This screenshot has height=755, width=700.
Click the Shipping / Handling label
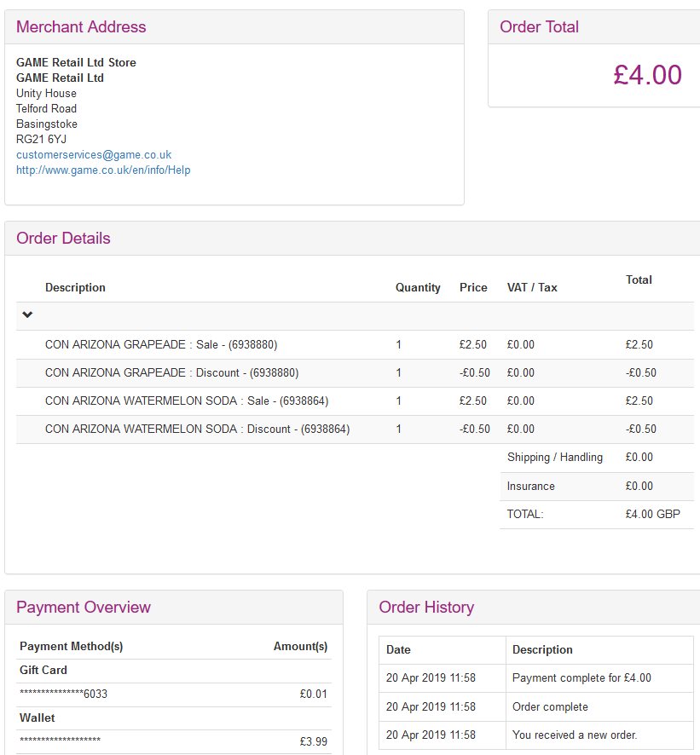click(x=555, y=457)
